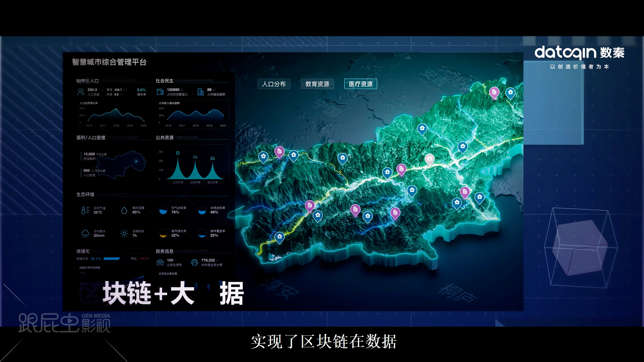Click the water droplet icon for 相对湿度
Screen dimensions: 644x362
[124, 210]
